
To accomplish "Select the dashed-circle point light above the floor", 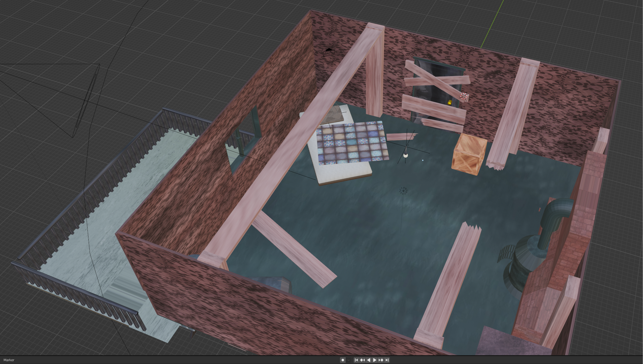I will [403, 191].
